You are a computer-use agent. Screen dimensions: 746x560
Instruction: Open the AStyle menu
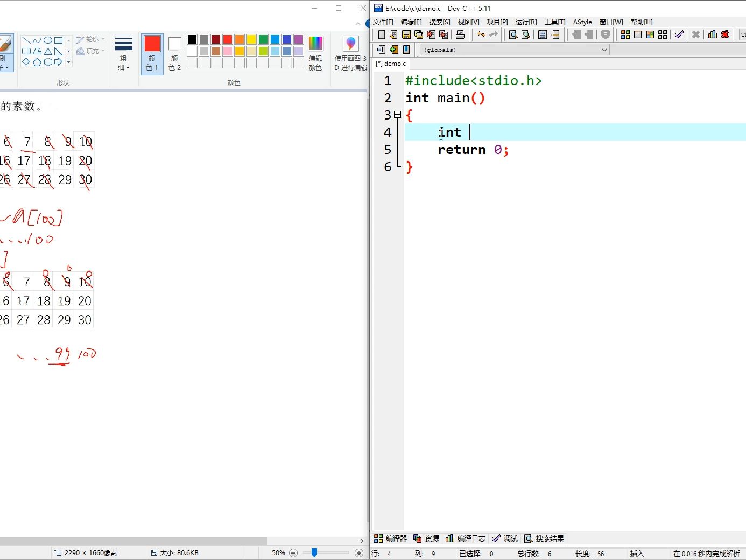[582, 22]
